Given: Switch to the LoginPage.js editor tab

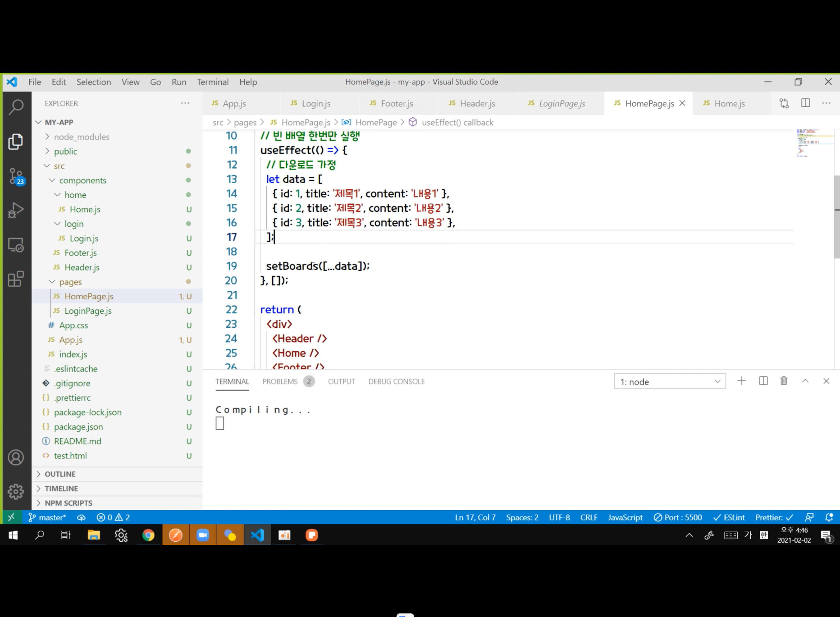Looking at the screenshot, I should 562,103.
